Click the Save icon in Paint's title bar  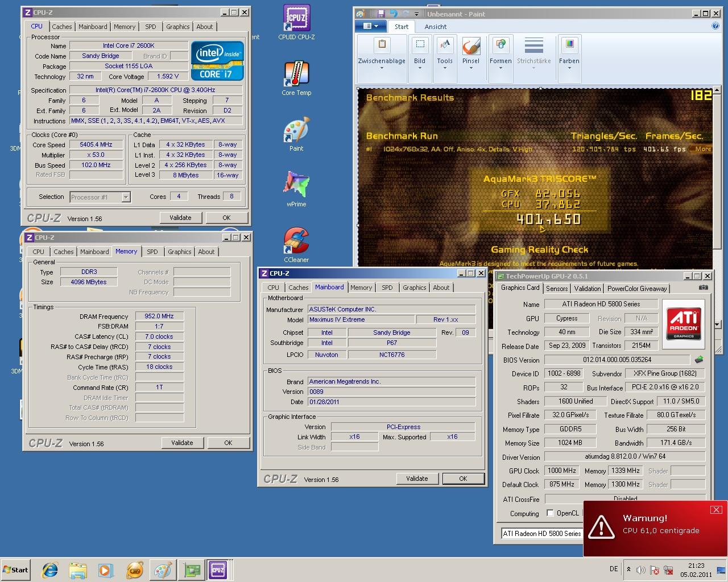point(381,14)
